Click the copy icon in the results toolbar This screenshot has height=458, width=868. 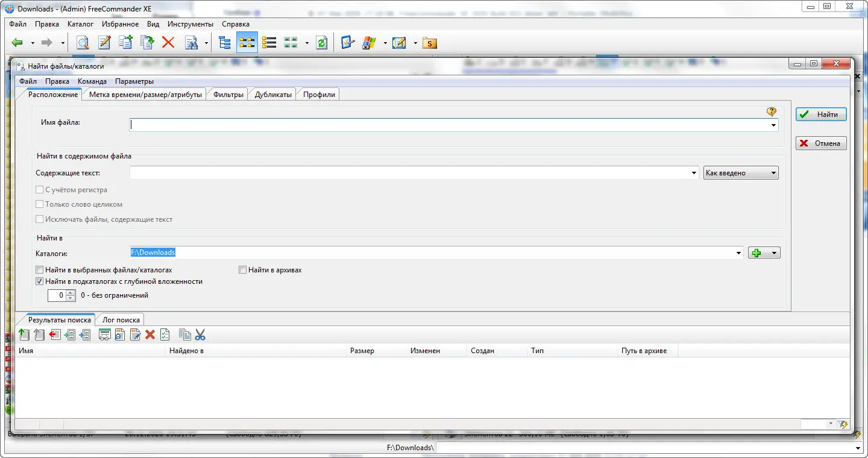[x=184, y=334]
